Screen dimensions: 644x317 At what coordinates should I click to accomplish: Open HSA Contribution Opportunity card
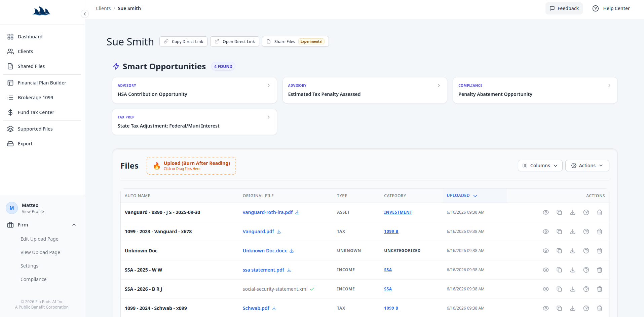194,90
